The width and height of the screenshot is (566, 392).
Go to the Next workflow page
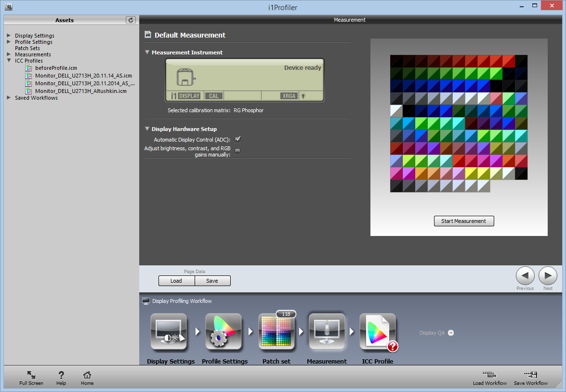click(548, 276)
